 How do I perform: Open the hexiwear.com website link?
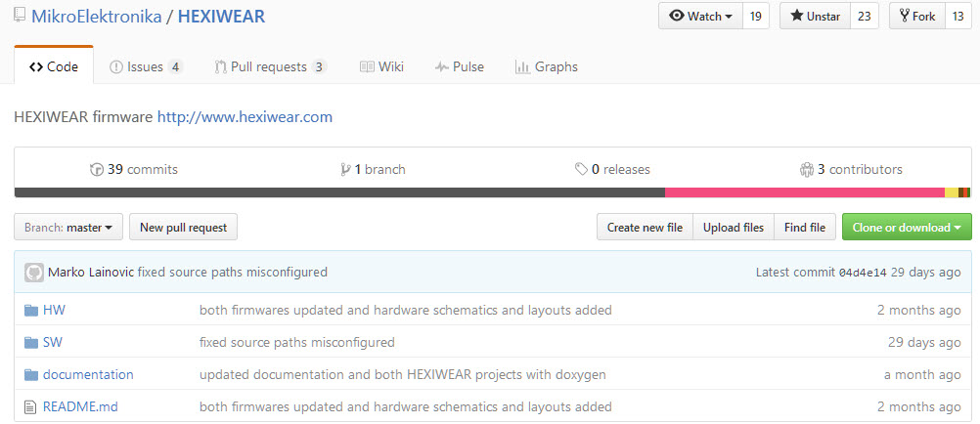click(x=245, y=117)
